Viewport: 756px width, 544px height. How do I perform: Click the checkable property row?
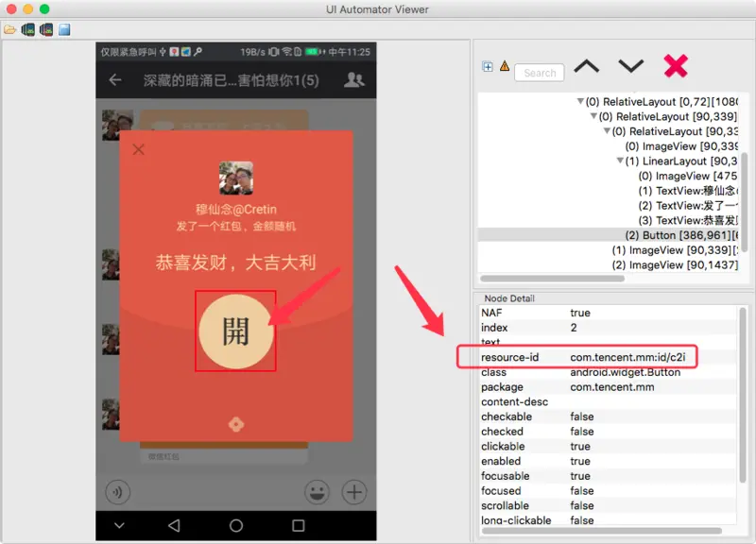609,416
